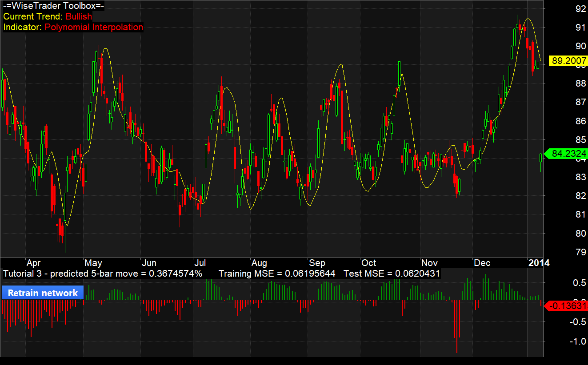Click the Tutorial 3 predicted 5-bar move text
This screenshot has width=588, height=365.
(x=103, y=274)
